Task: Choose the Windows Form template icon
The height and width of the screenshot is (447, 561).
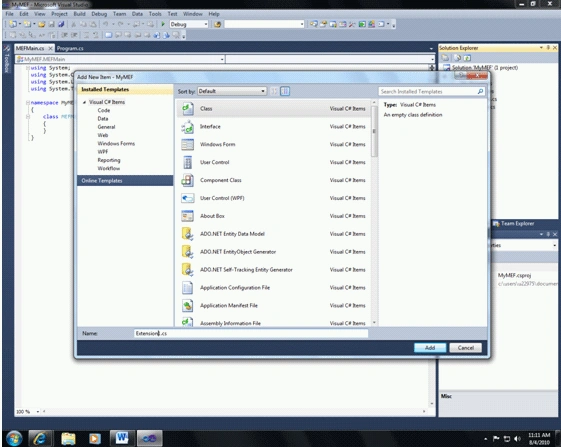Action: click(x=187, y=144)
